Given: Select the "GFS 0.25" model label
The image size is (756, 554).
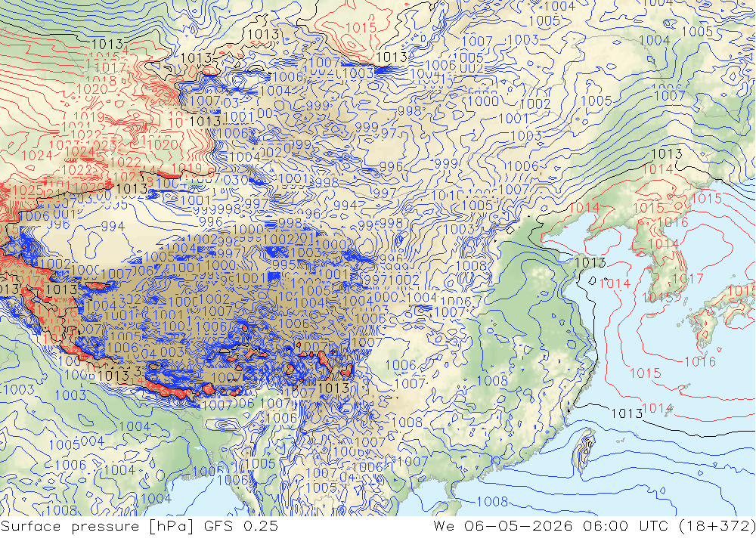Looking at the screenshot, I should tap(240, 526).
